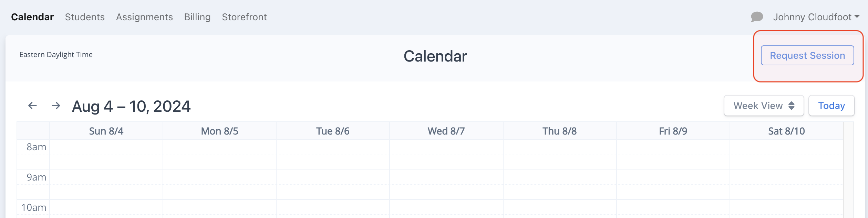Select the Wed 8/7 column header

tap(446, 131)
